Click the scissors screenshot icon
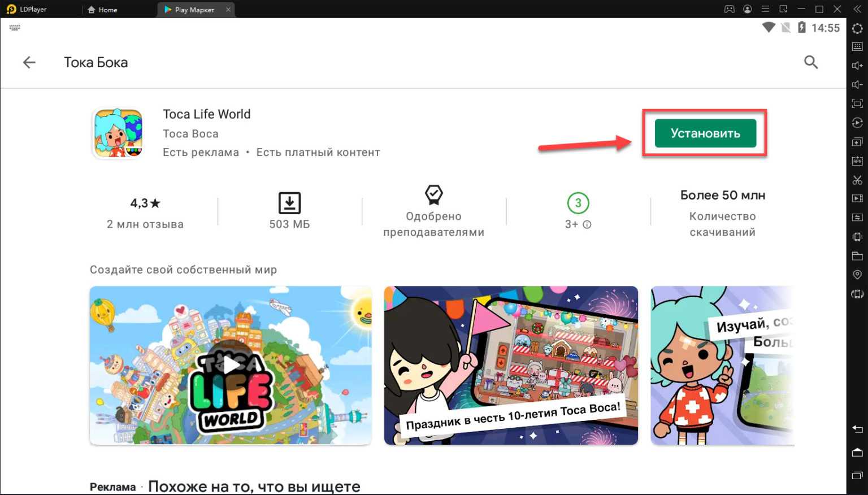The image size is (868, 495). [857, 180]
